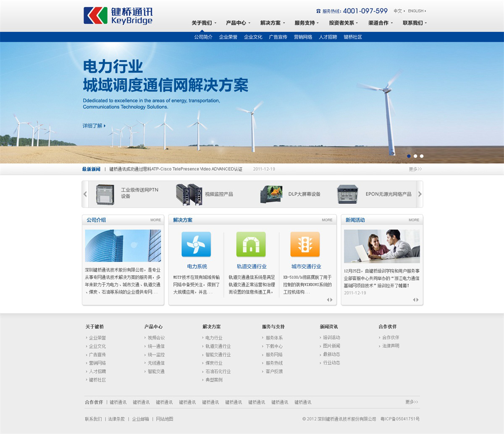This screenshot has width=504, height=434.
Task: Click the next arrow in the 解决方案 panel
Action: 332,300
